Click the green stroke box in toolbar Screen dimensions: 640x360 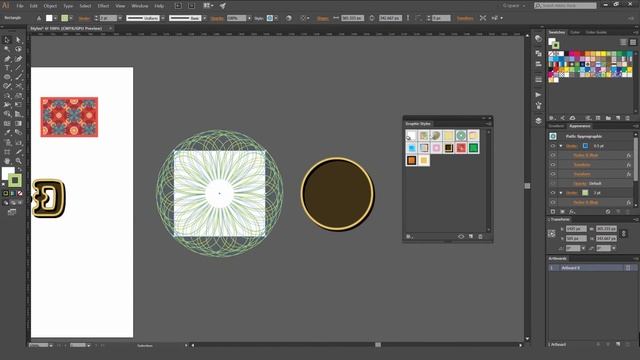pos(15,180)
